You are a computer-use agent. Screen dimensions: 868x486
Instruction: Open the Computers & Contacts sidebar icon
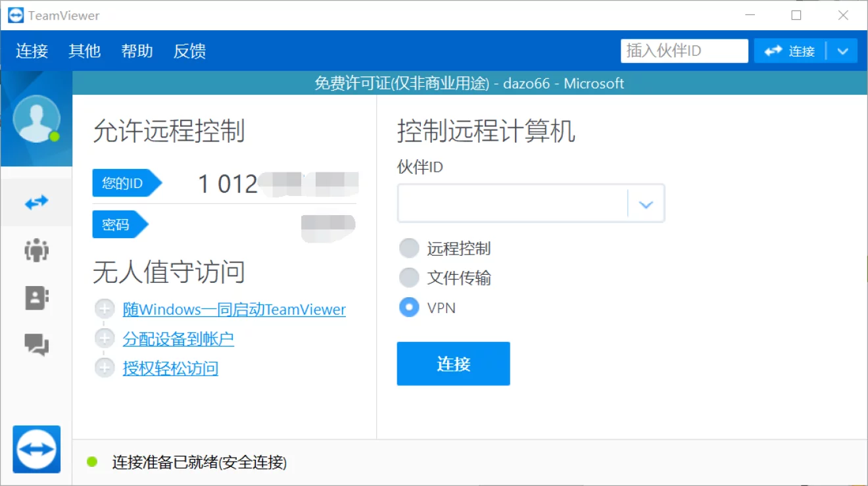pos(36,298)
